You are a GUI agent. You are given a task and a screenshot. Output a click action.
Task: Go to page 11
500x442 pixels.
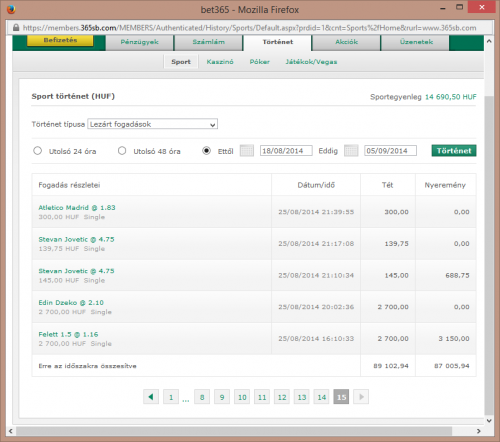[262, 397]
